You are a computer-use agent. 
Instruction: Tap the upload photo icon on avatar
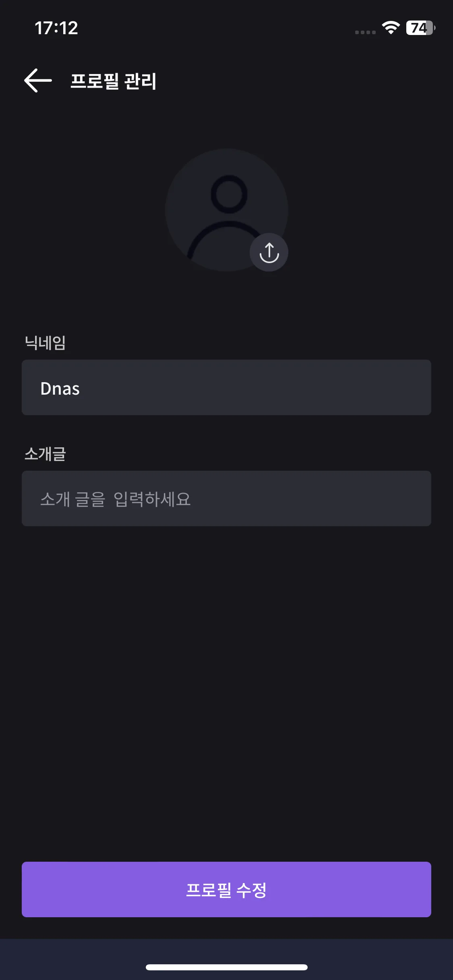tap(269, 252)
